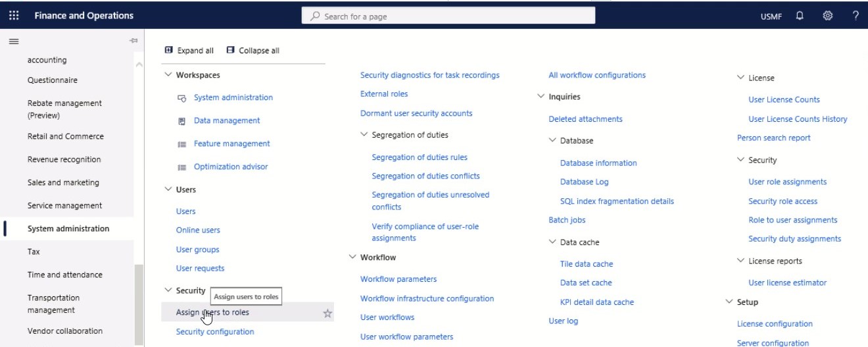The image size is (868, 347).
Task: Click the notifications bell icon
Action: [800, 16]
